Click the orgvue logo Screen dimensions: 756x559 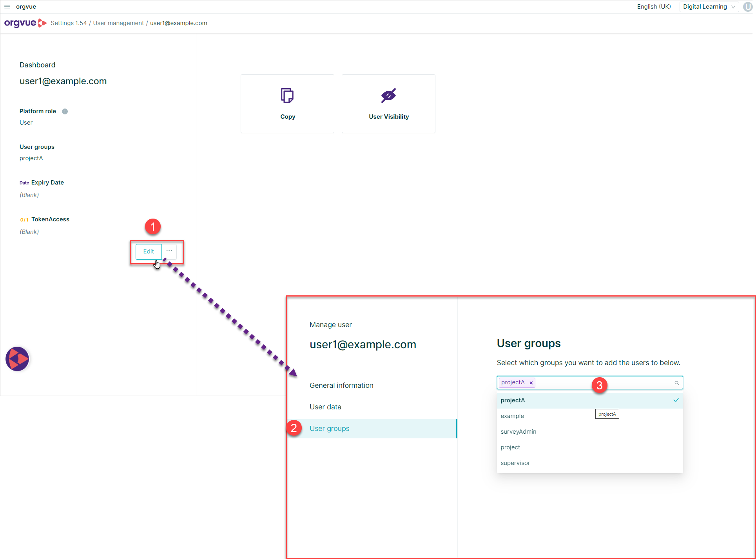25,23
